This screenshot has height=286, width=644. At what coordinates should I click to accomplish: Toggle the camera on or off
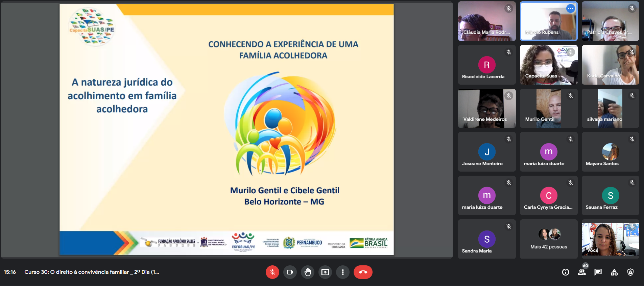pyautogui.click(x=290, y=272)
